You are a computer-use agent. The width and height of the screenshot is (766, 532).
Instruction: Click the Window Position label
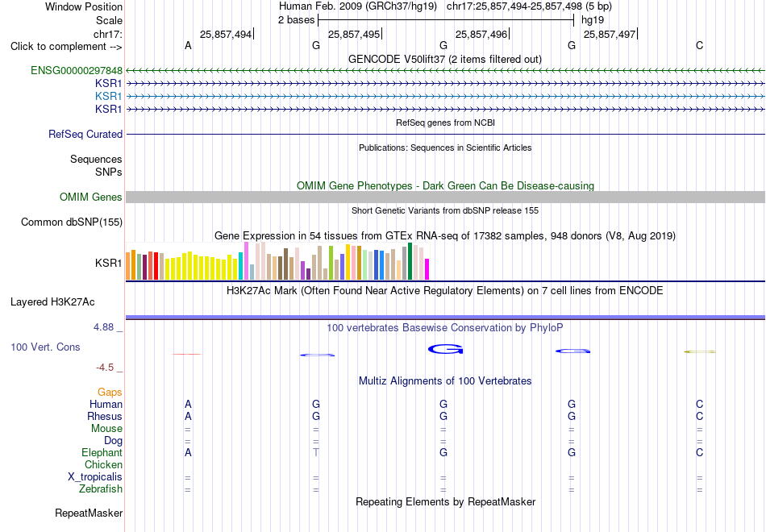[84, 6]
